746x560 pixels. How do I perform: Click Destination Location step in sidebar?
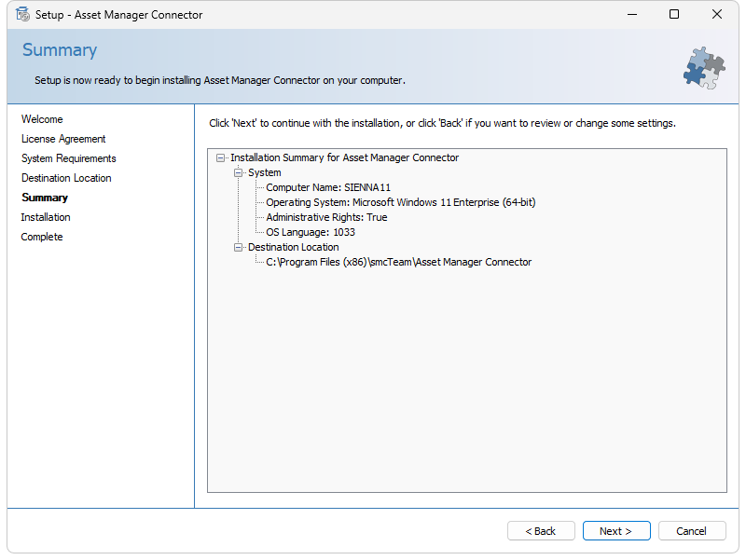click(x=66, y=178)
